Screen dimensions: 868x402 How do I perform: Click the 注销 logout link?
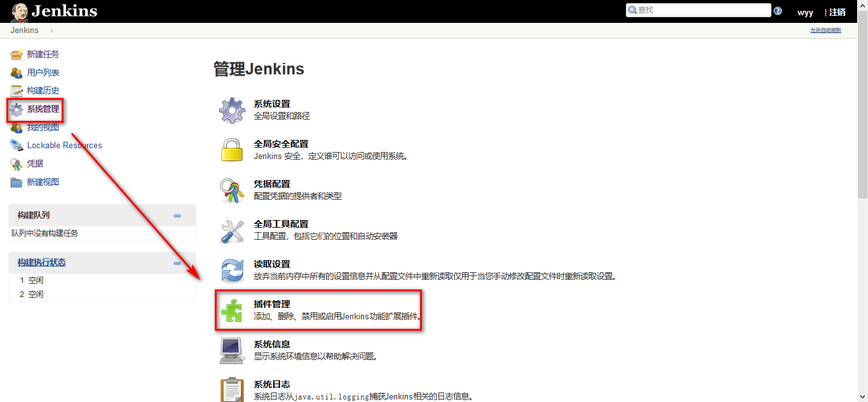(x=837, y=12)
